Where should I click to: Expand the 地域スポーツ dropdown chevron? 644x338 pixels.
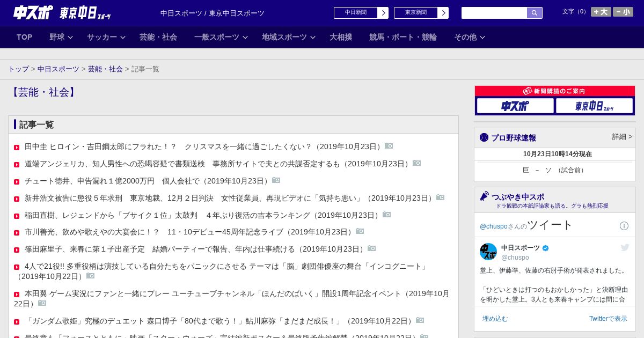point(312,38)
